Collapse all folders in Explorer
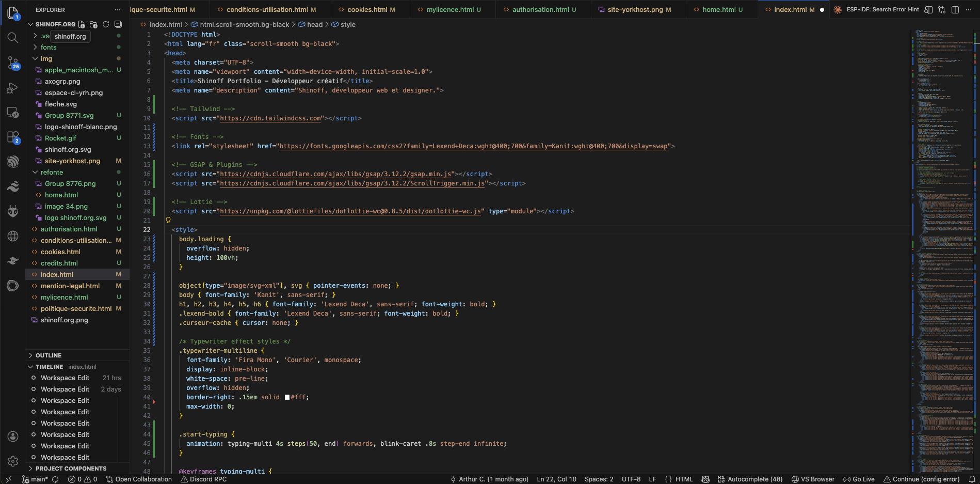 pos(118,24)
